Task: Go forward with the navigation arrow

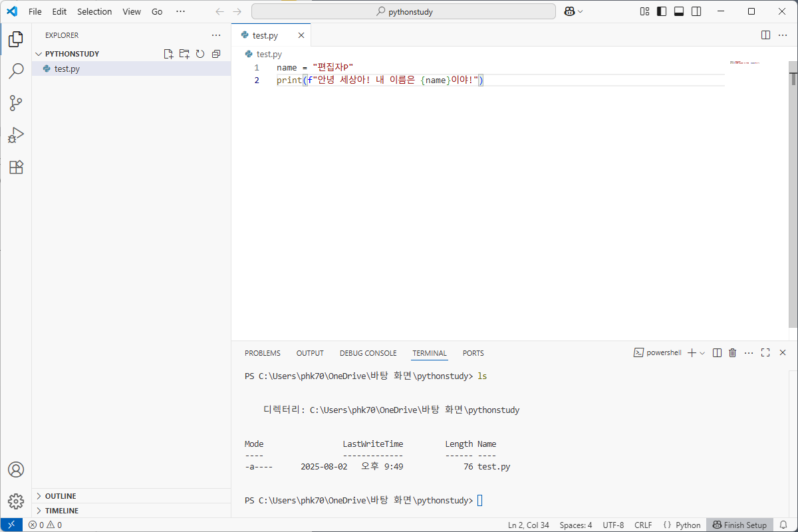Action: [237, 11]
